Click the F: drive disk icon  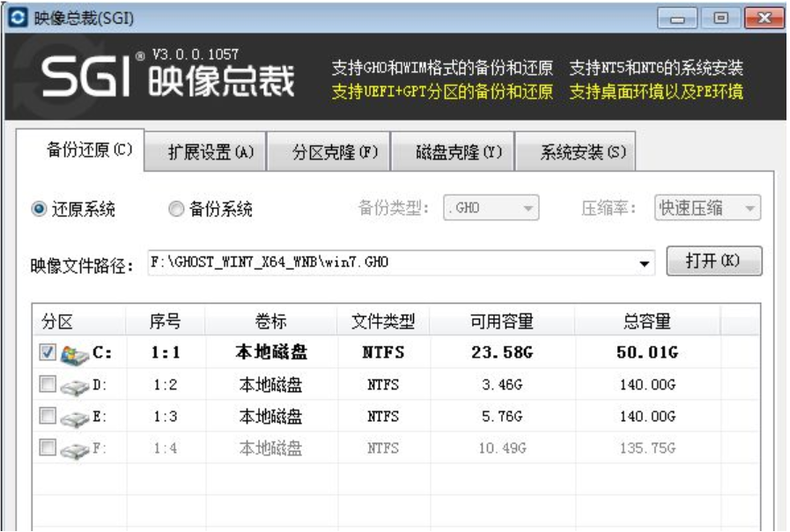(x=75, y=448)
